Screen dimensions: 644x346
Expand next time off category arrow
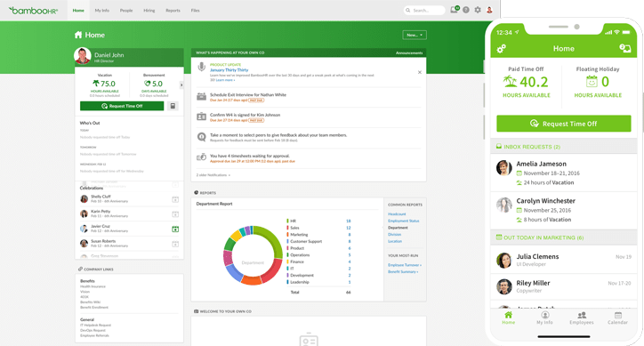[181, 85]
